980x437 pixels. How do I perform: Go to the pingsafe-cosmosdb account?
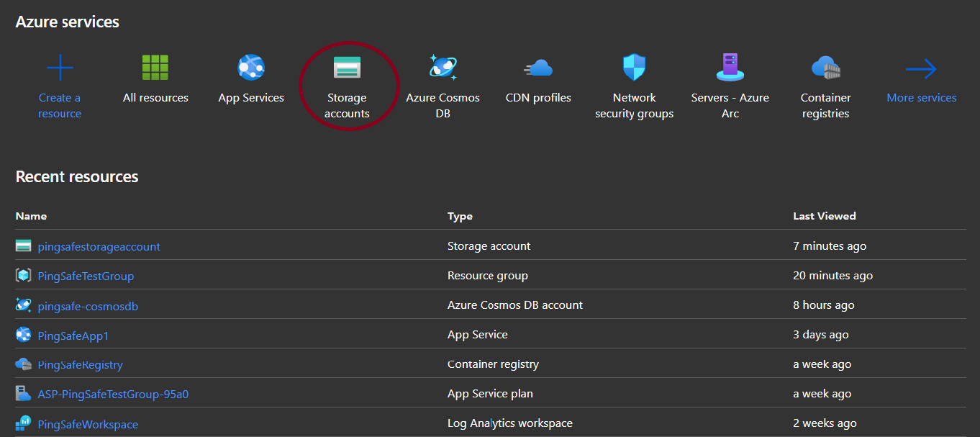coord(88,306)
